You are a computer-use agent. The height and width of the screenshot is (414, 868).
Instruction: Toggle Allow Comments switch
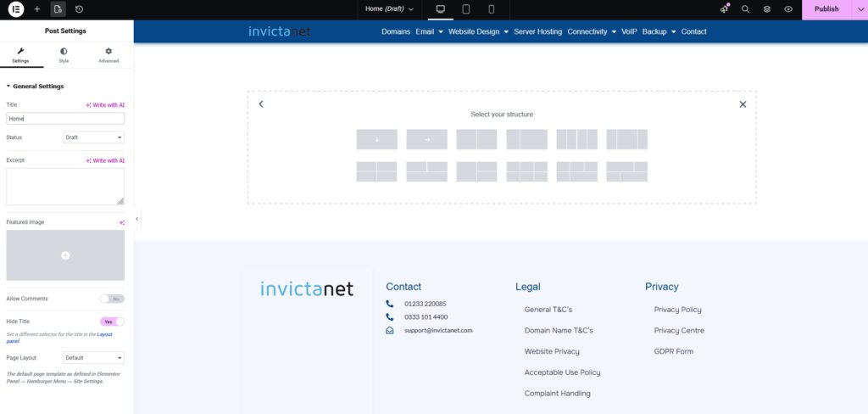point(113,299)
